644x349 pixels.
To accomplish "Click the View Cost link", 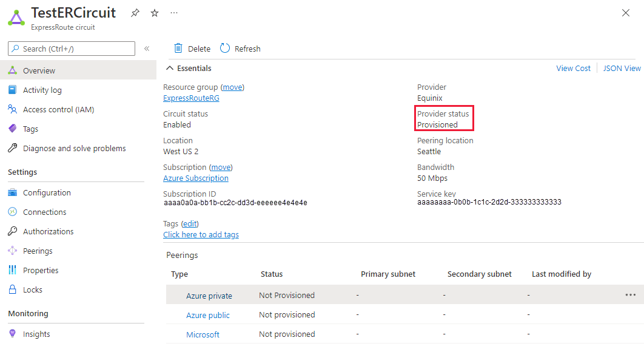I will tap(573, 69).
